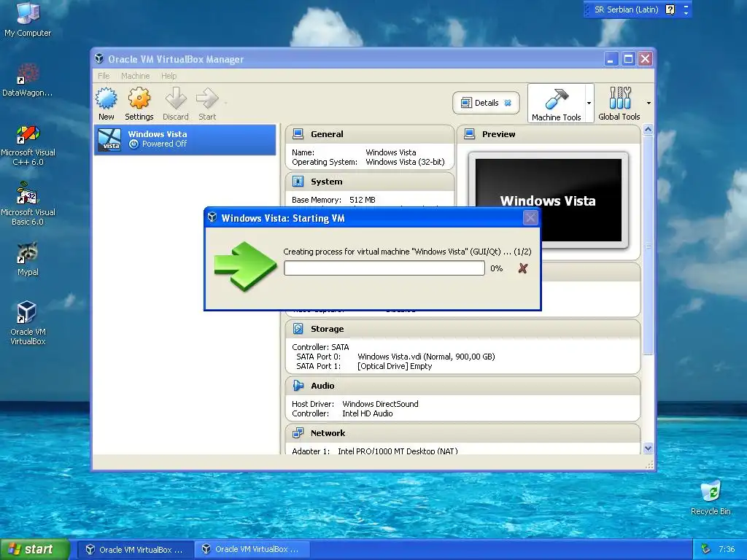Close Details via its small blue x

coord(508,103)
